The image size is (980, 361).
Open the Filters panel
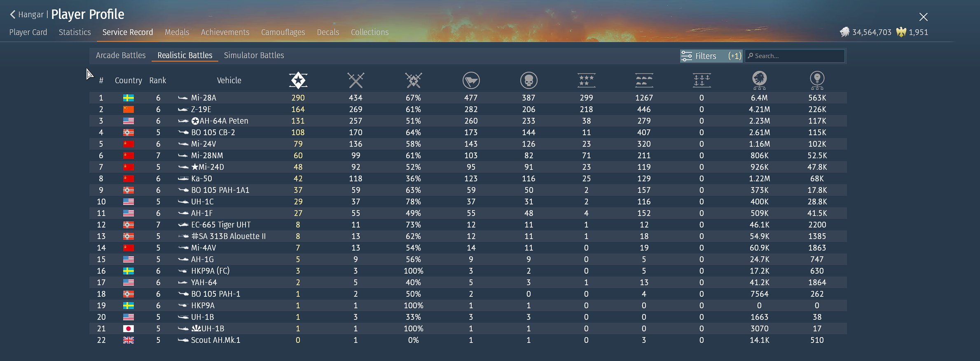(711, 56)
